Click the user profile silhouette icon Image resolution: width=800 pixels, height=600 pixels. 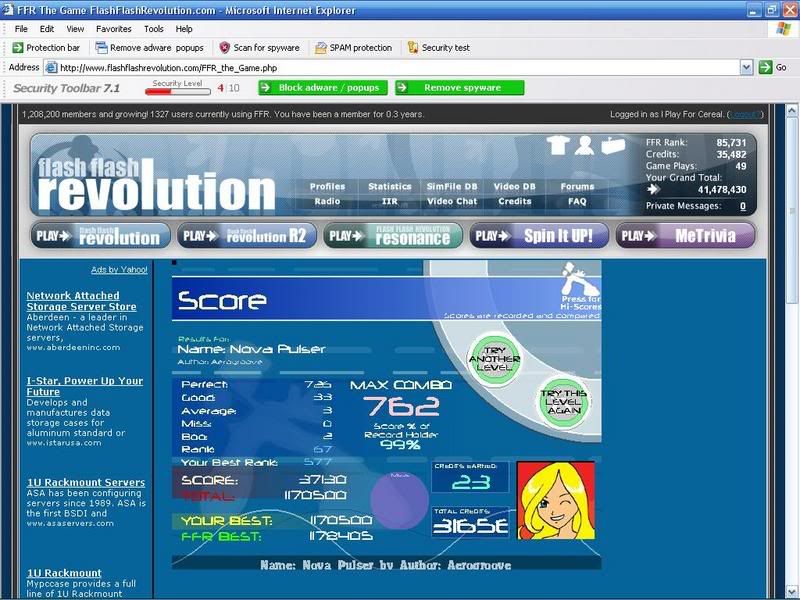click(x=584, y=146)
